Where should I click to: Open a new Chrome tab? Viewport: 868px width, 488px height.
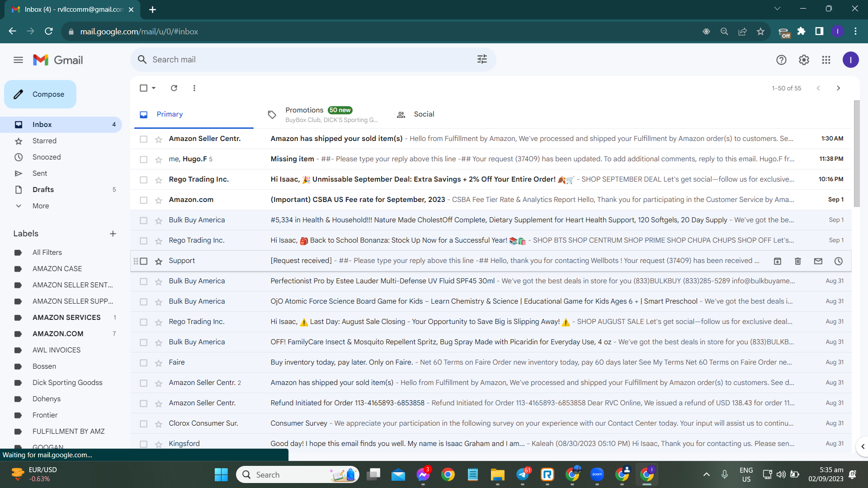[153, 9]
